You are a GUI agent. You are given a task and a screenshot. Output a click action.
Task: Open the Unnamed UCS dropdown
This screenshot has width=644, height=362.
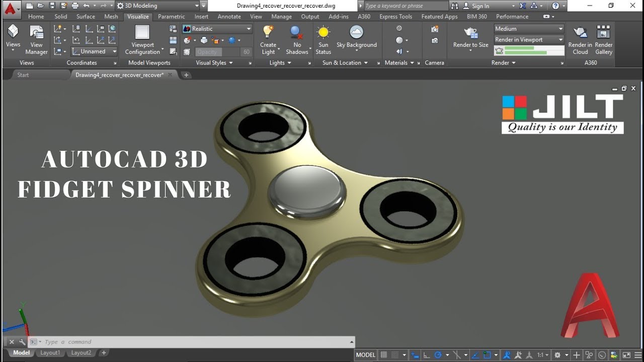(94, 51)
